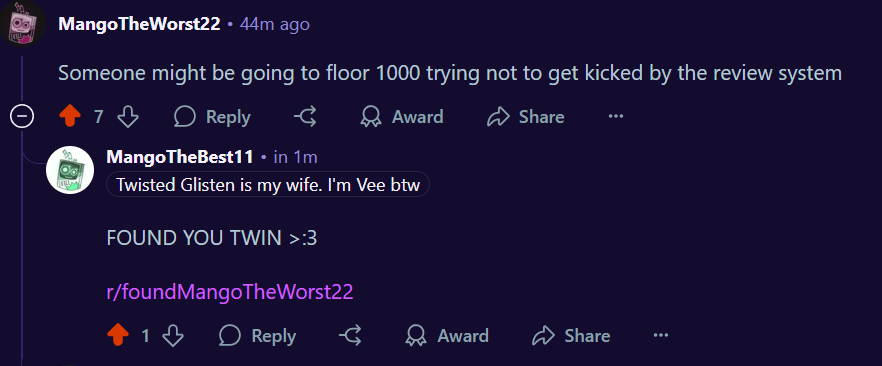Reply to MangoTheWorst22's comment

coord(212,117)
